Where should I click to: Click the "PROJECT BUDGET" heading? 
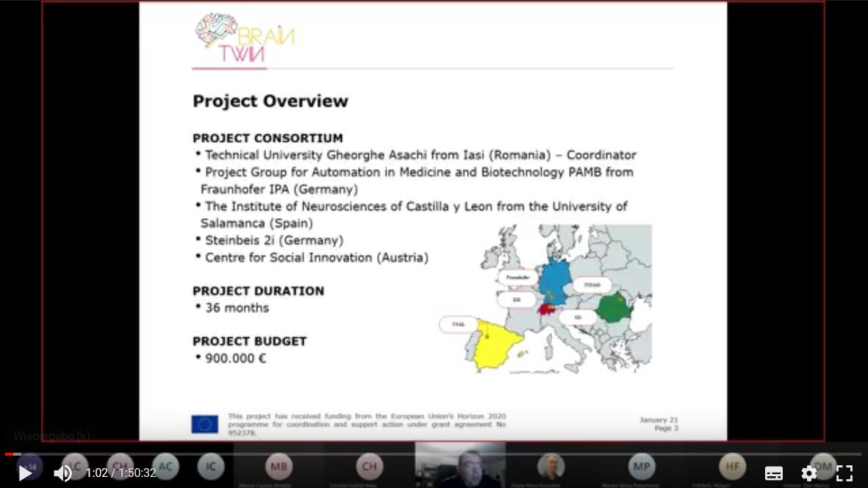249,341
